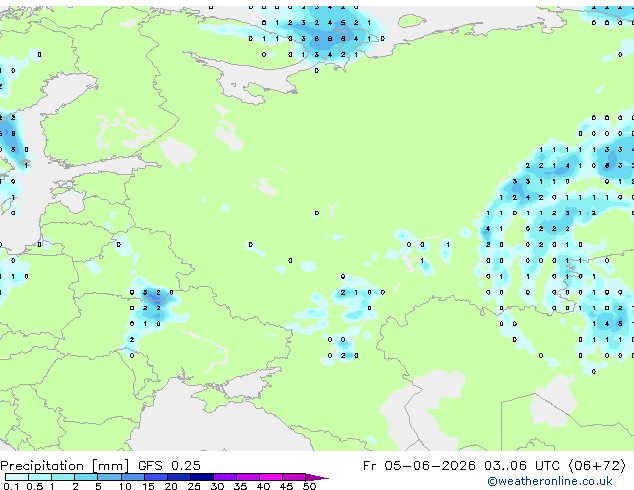Click the '25' legend scale label
Image resolution: width=634 pixels, height=490 pixels.
coord(194,486)
